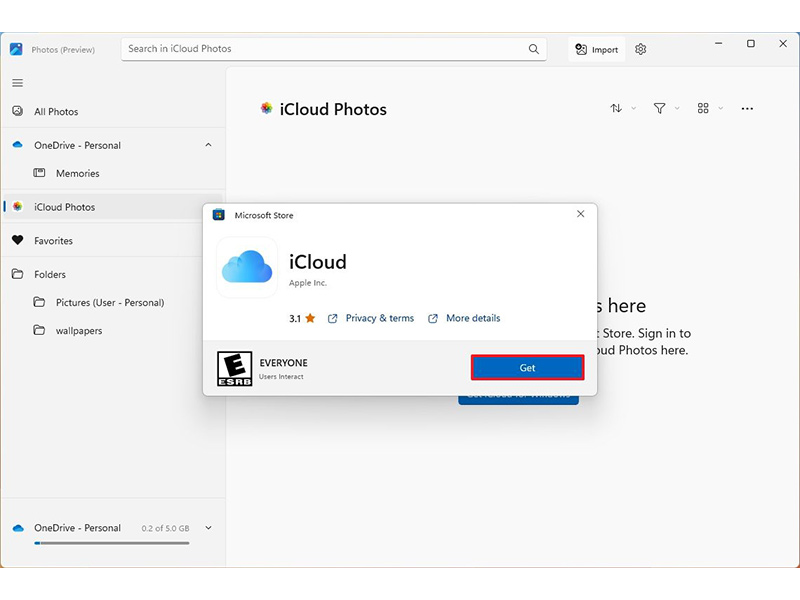Minimize the Photos window
800x600 pixels.
click(718, 44)
